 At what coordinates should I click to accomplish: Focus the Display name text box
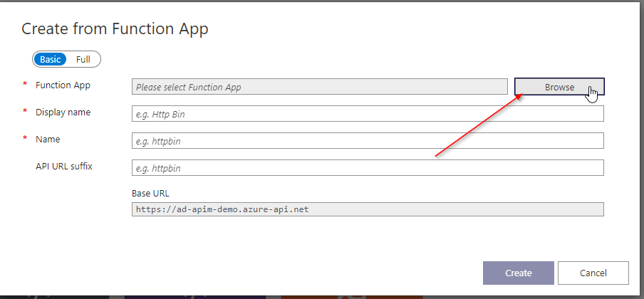[x=368, y=114]
